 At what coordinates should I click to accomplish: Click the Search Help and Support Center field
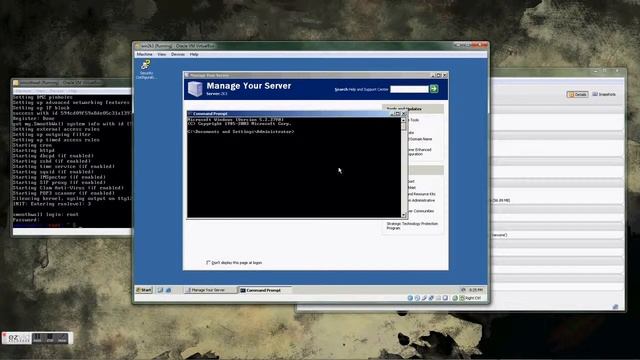coord(409,89)
